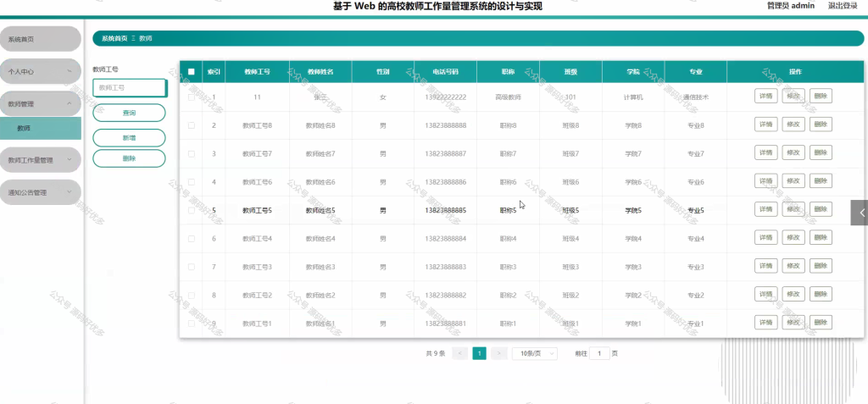Click the 班级8 cell

[570, 125]
